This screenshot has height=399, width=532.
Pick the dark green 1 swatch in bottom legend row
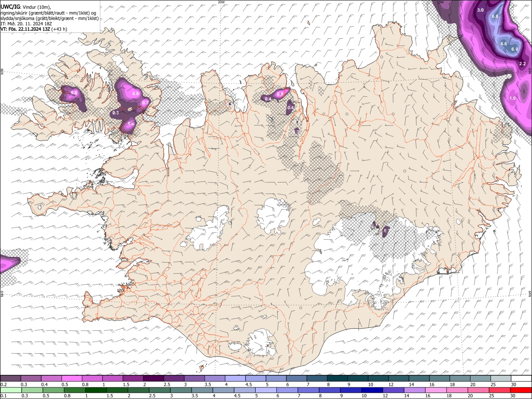pos(96,390)
